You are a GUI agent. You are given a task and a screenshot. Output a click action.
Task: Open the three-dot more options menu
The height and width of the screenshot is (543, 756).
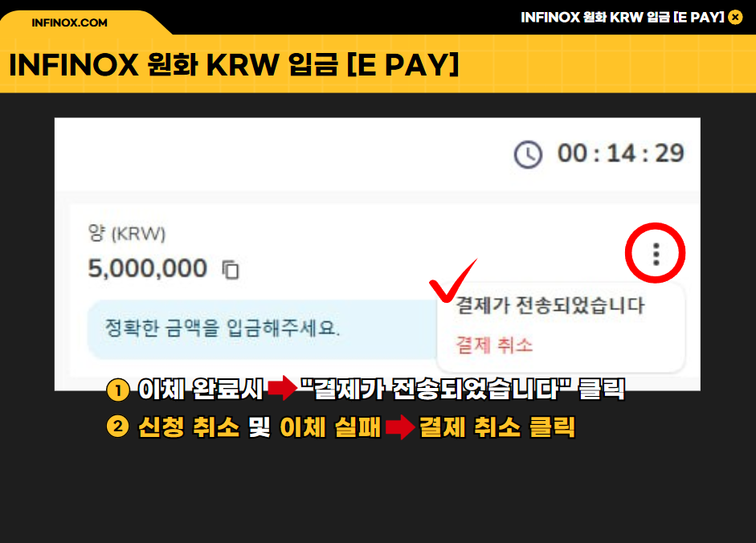pos(656,254)
